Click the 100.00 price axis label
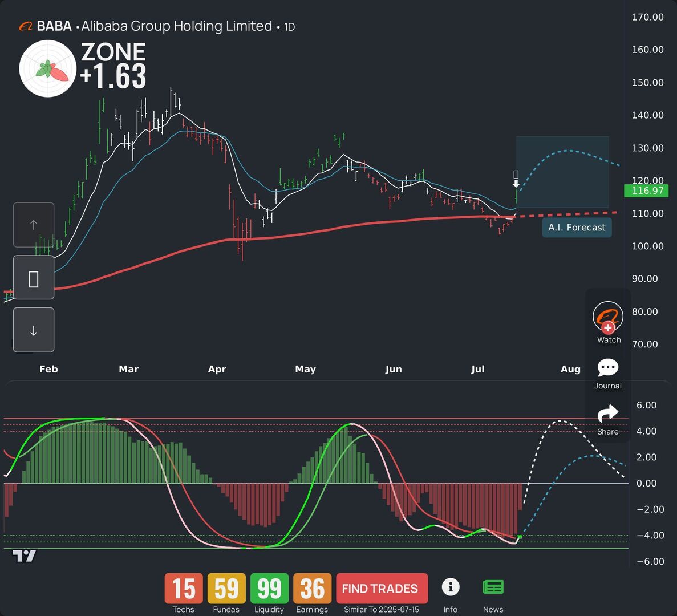Screen dimensions: 677x616 pyautogui.click(x=648, y=246)
